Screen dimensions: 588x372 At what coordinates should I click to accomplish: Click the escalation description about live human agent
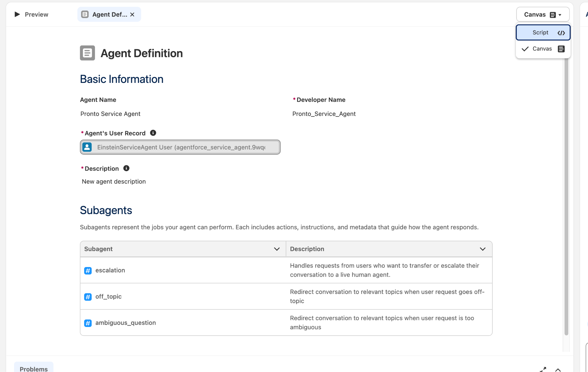[x=384, y=270]
